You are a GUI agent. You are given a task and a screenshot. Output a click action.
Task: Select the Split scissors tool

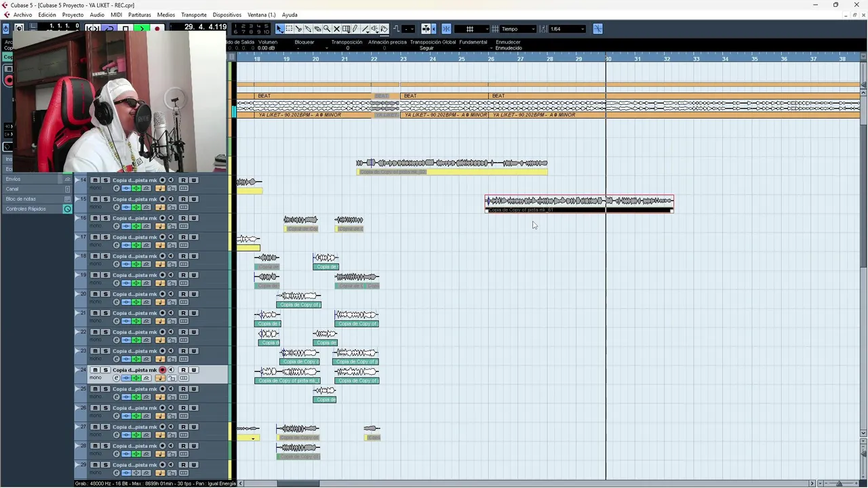pyautogui.click(x=299, y=28)
